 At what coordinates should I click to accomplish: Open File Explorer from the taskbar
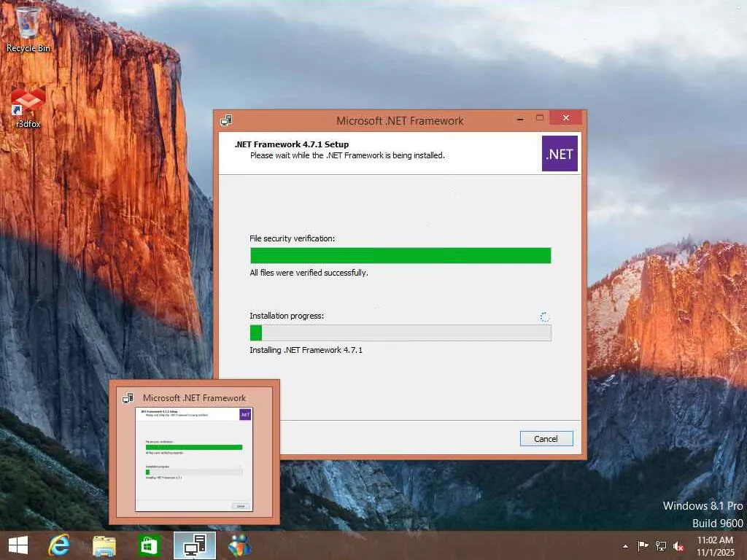104,545
